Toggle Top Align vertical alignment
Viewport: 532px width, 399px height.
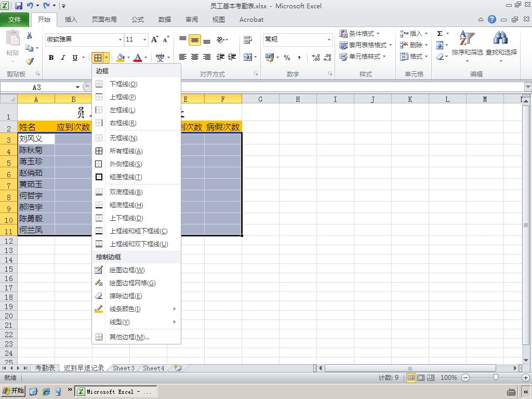(182, 40)
